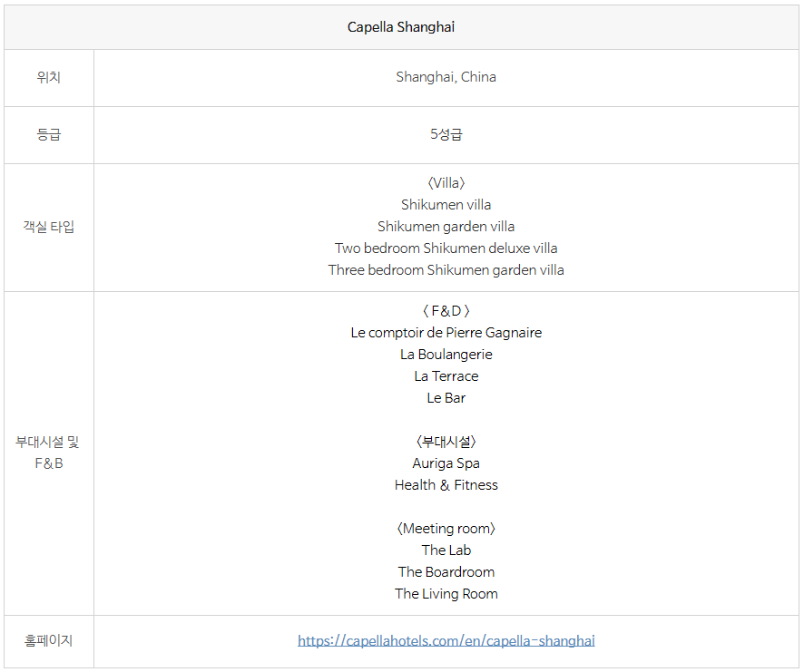Click the Capella Shanghai table header

[401, 27]
